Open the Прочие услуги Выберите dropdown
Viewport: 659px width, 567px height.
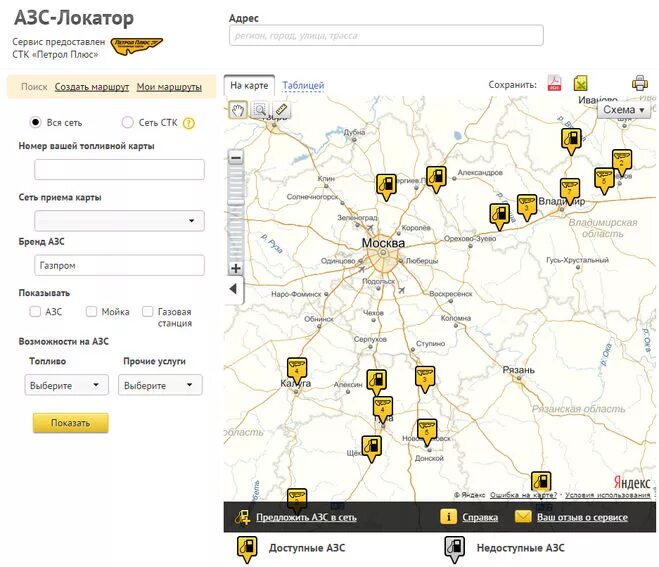point(160,385)
